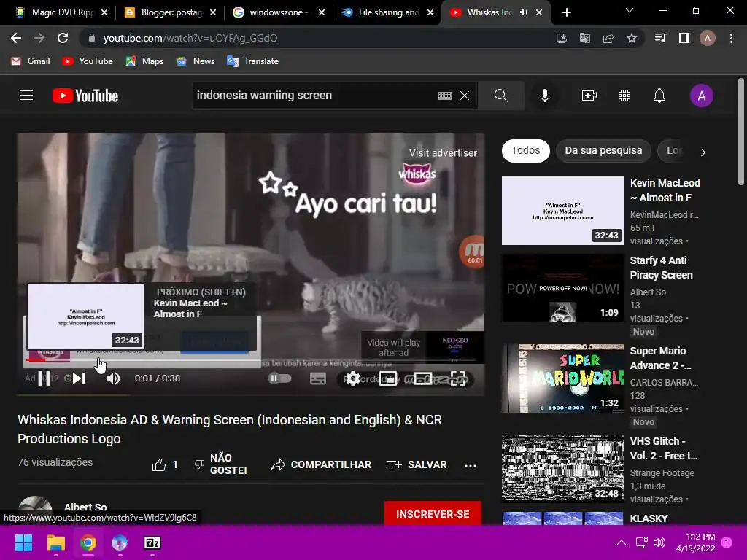Reload the current page

coord(63,38)
